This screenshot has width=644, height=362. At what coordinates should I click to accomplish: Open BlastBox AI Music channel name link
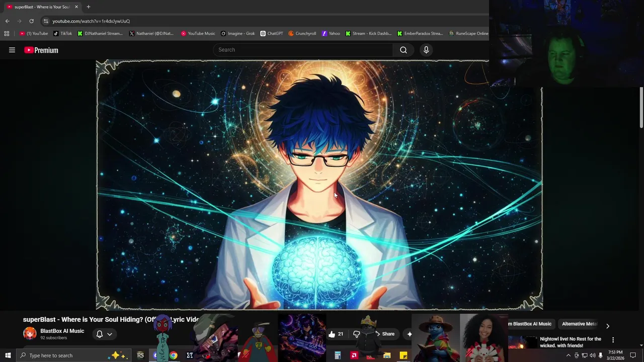click(62, 331)
